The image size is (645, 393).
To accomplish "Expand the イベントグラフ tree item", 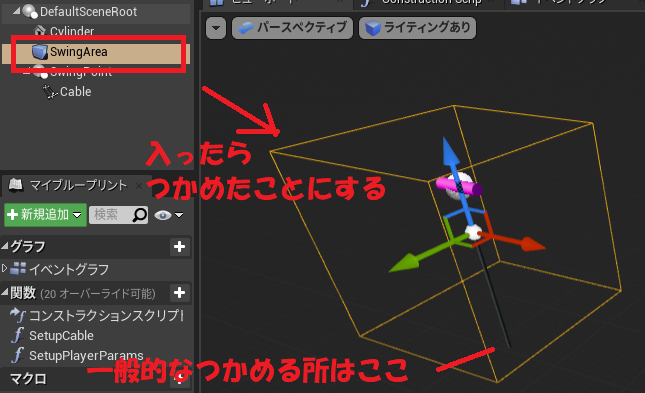I will point(5,269).
